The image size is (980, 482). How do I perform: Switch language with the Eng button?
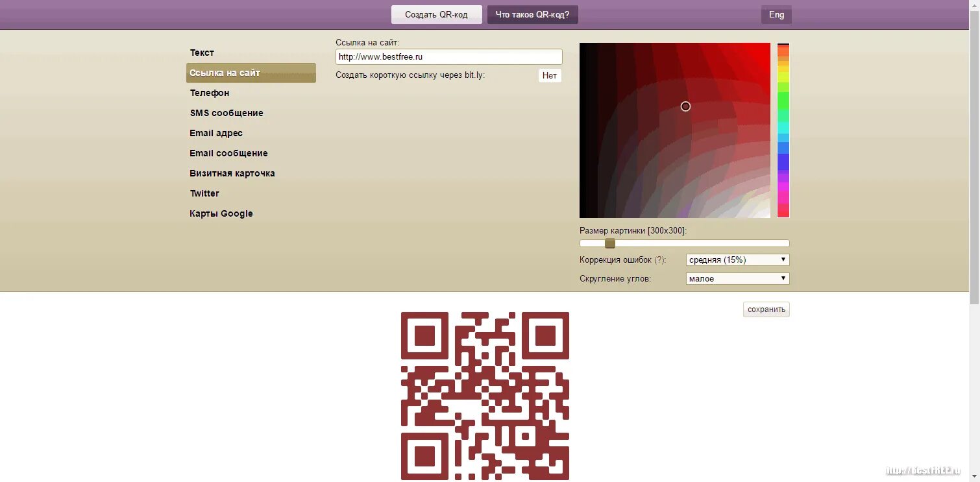776,14
